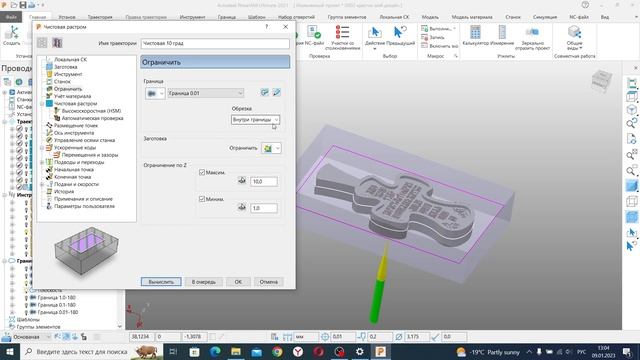Click edit boundary icon at right of Граница row
The image size is (640, 360).
pos(276,93)
